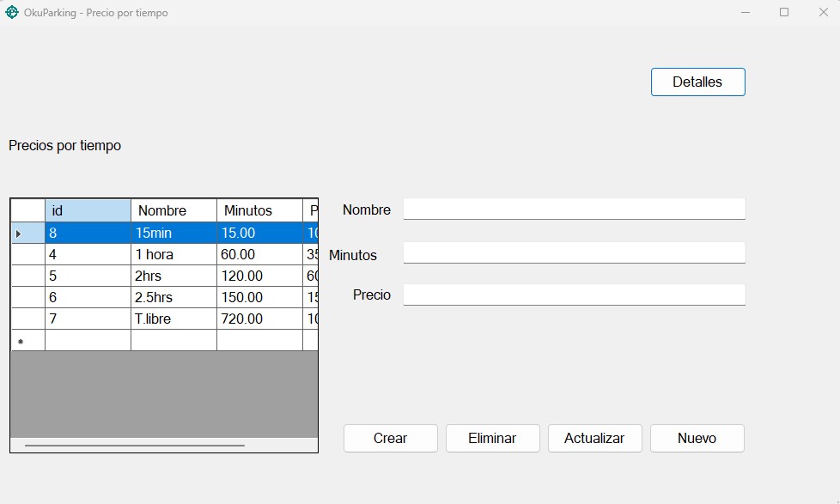Click the OkuParking app icon in title bar
Image resolution: width=840 pixels, height=504 pixels.
[12, 13]
